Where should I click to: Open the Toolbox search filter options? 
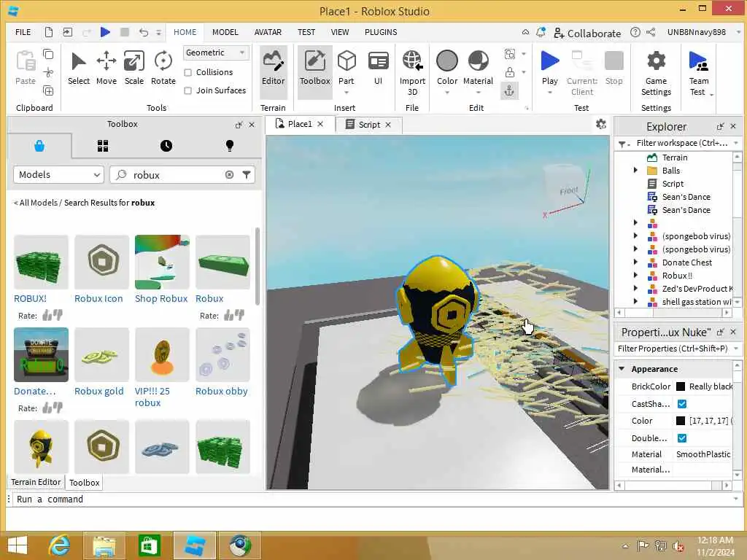click(x=247, y=175)
